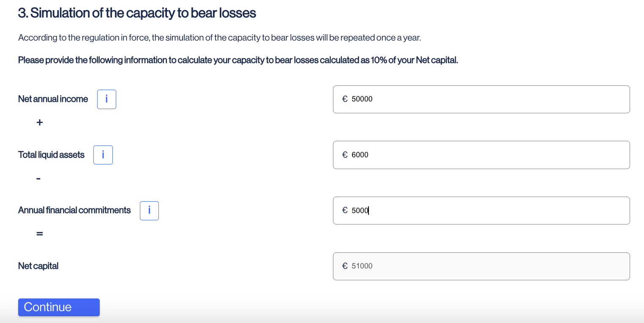
Task: Click the bold instruction about 10% of Net capital
Action: (x=238, y=60)
